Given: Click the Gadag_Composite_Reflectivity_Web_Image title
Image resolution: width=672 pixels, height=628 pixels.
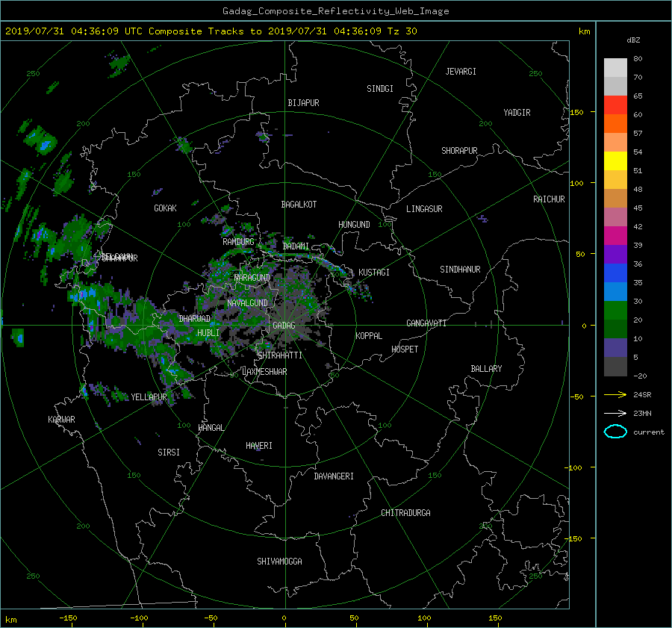Looking at the screenshot, I should click(335, 11).
